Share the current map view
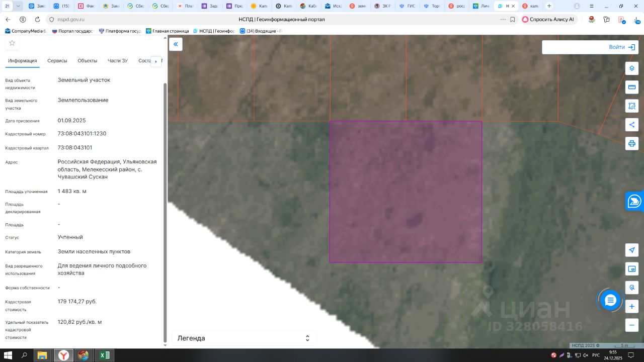This screenshot has height=362, width=644. point(632,125)
